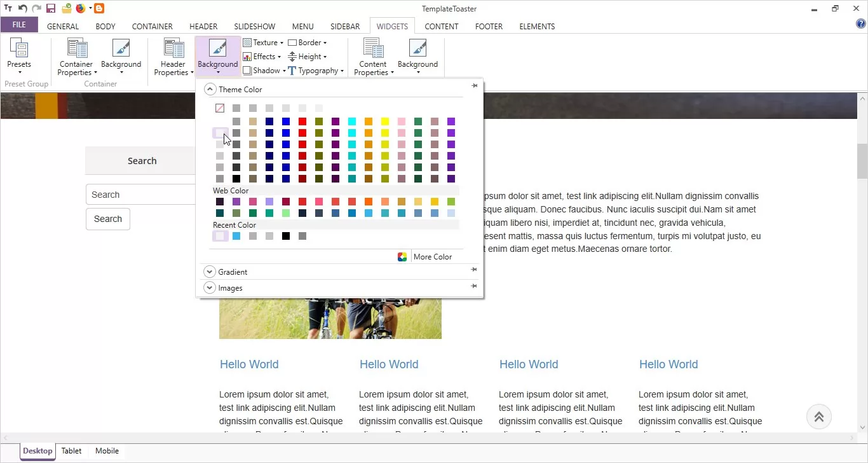Click the Save icon in quick access toolbar
Viewport: 868px width, 463px height.
coord(51,9)
